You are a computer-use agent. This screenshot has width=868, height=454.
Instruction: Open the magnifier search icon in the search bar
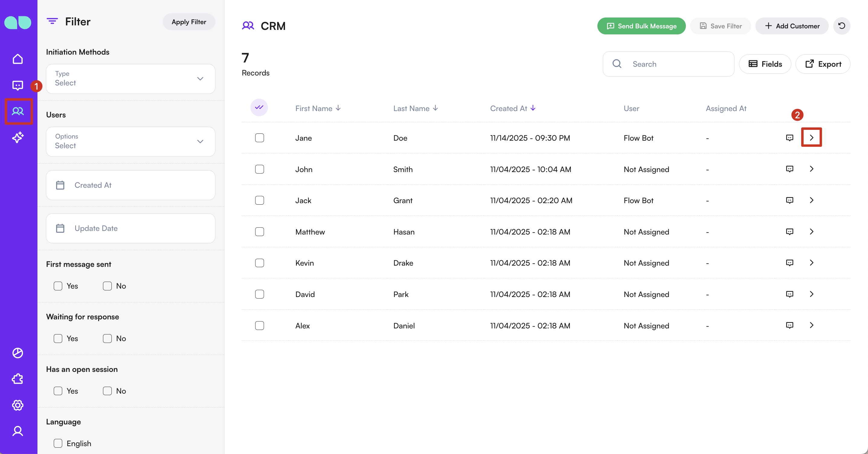(x=617, y=64)
